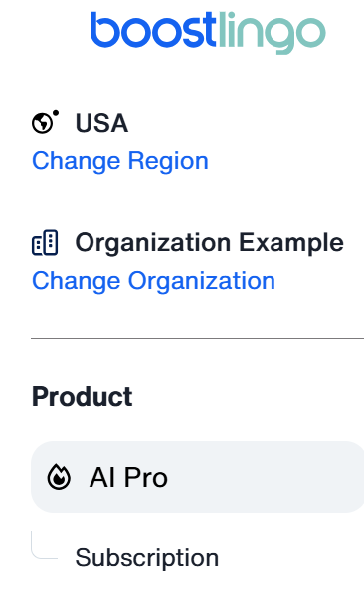Click the globe region icon
The image size is (364, 591).
coord(42,123)
